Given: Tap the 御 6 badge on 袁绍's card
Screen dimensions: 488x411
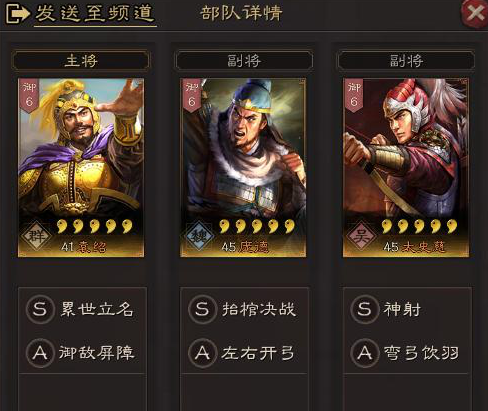Looking at the screenshot, I should [x=29, y=95].
